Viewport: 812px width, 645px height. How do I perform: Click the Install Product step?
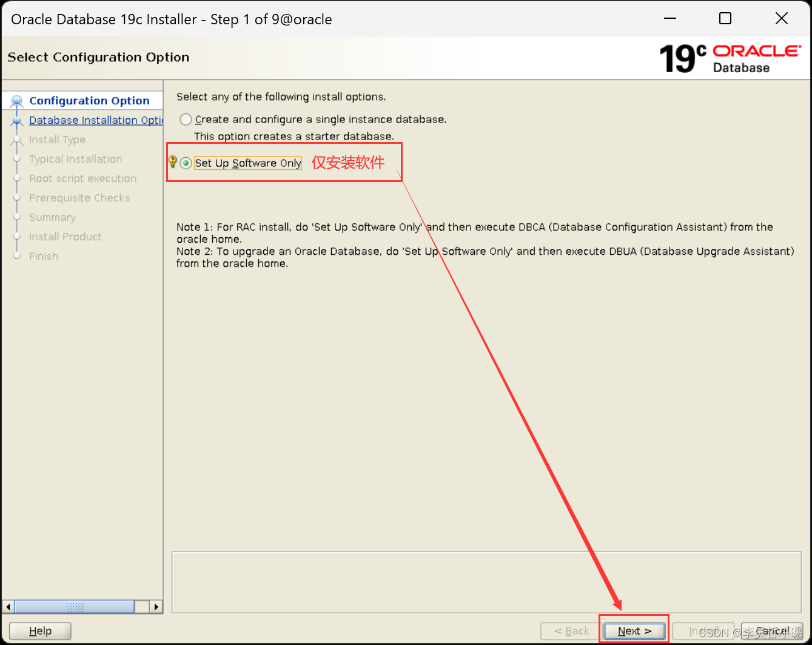(x=65, y=237)
